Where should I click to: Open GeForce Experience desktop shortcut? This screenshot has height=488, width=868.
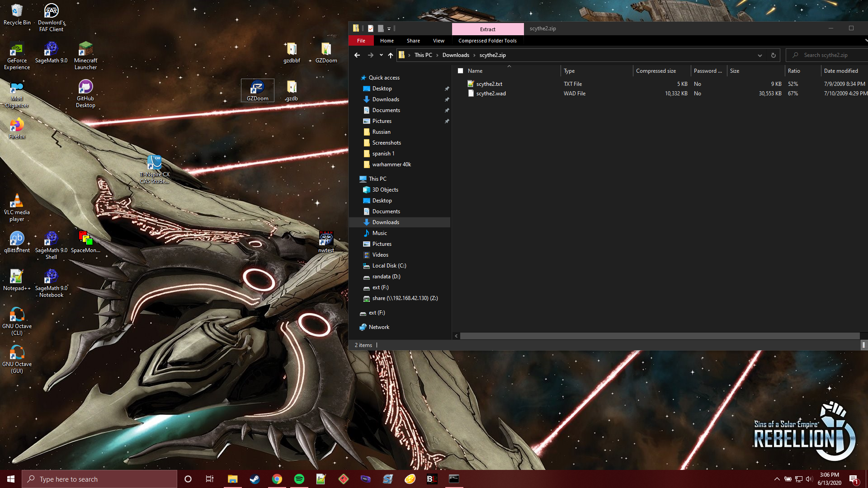click(x=17, y=56)
